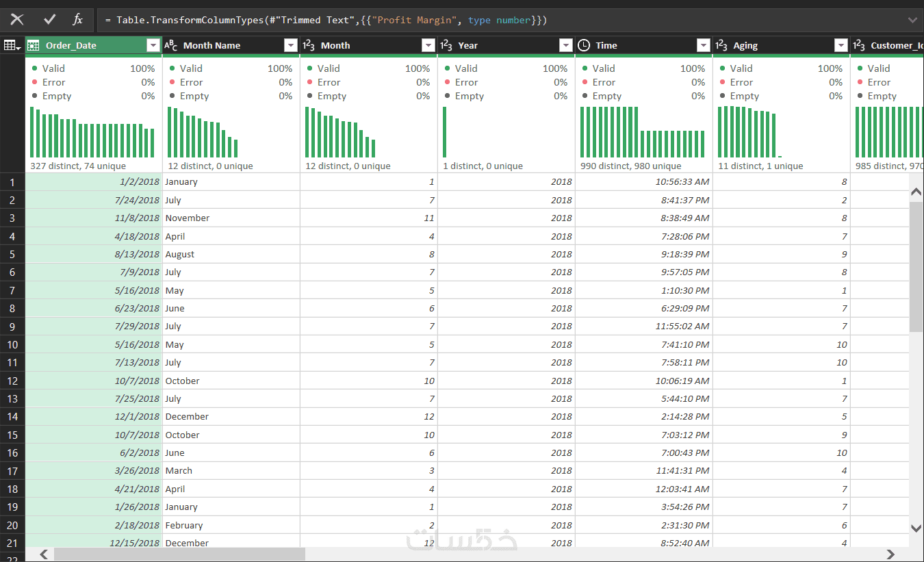Click the vertical scrollbar down arrow

[916, 528]
